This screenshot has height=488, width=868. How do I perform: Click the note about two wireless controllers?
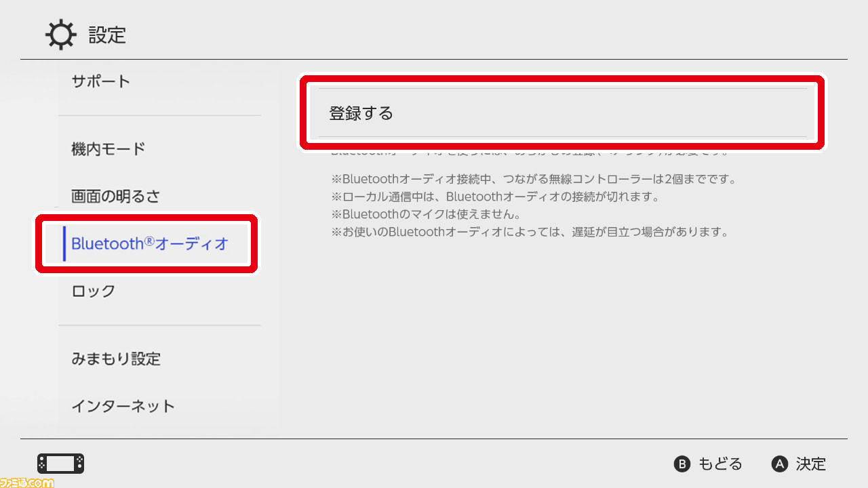click(x=534, y=180)
